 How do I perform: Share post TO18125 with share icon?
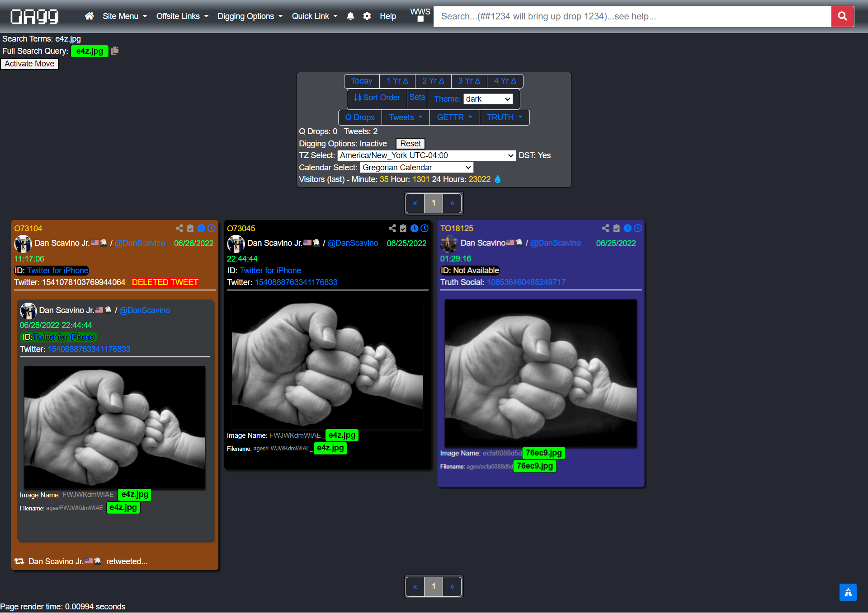(x=606, y=228)
